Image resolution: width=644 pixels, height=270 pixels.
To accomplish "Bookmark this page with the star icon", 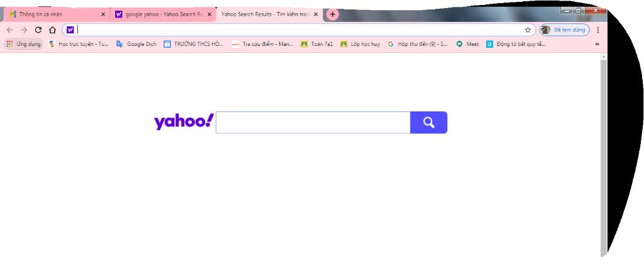I will click(528, 30).
